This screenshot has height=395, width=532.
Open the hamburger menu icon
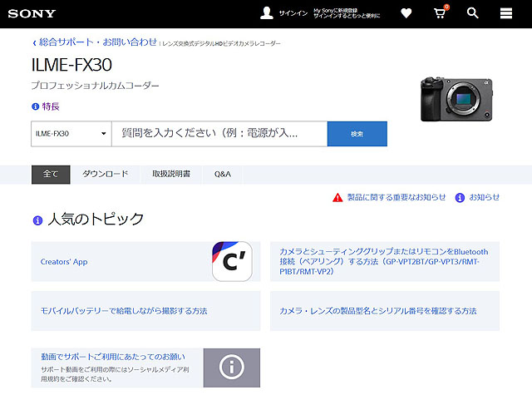pos(506,13)
